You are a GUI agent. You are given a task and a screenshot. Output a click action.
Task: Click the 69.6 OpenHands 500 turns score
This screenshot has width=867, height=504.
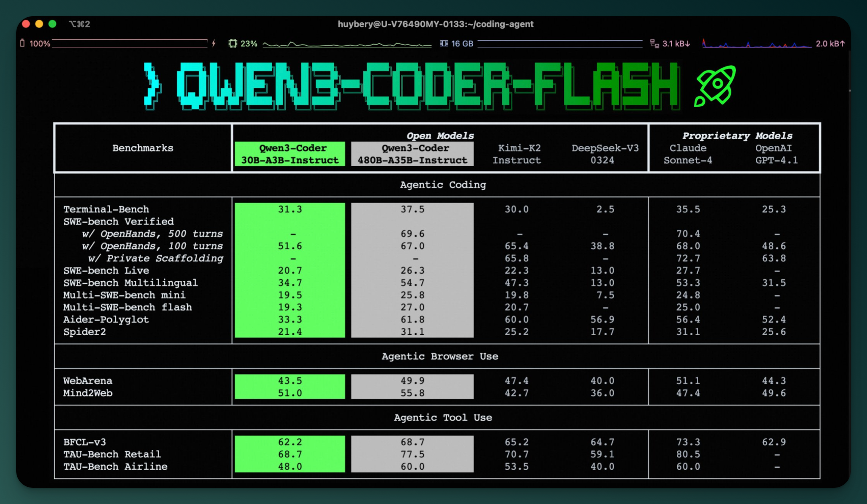pos(412,233)
